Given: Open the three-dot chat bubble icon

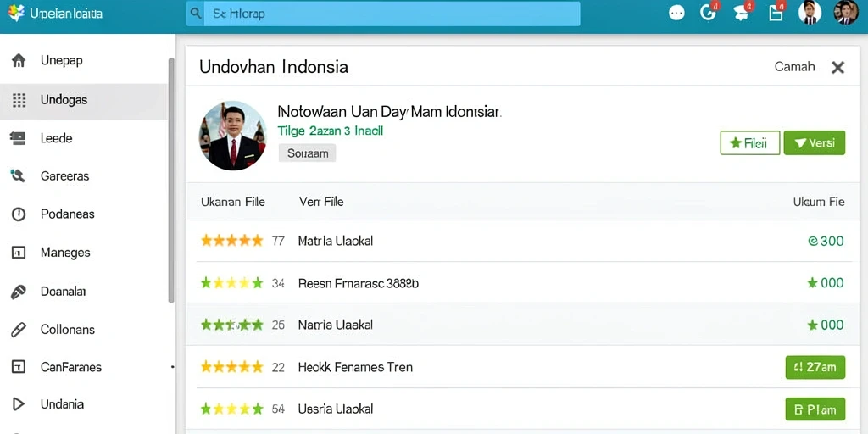Looking at the screenshot, I should coord(676,14).
